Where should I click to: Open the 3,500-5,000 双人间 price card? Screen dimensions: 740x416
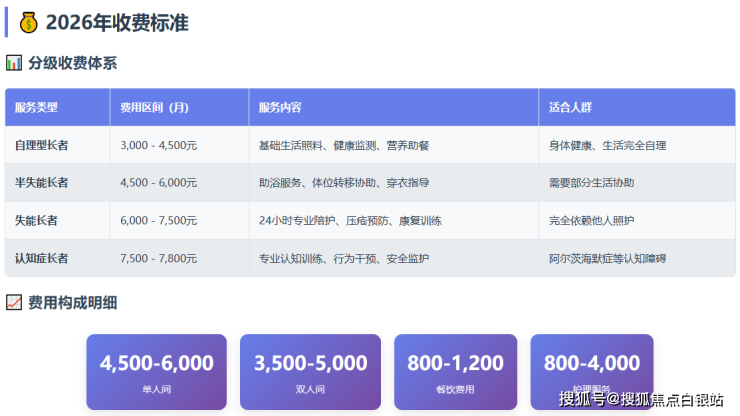pos(310,371)
